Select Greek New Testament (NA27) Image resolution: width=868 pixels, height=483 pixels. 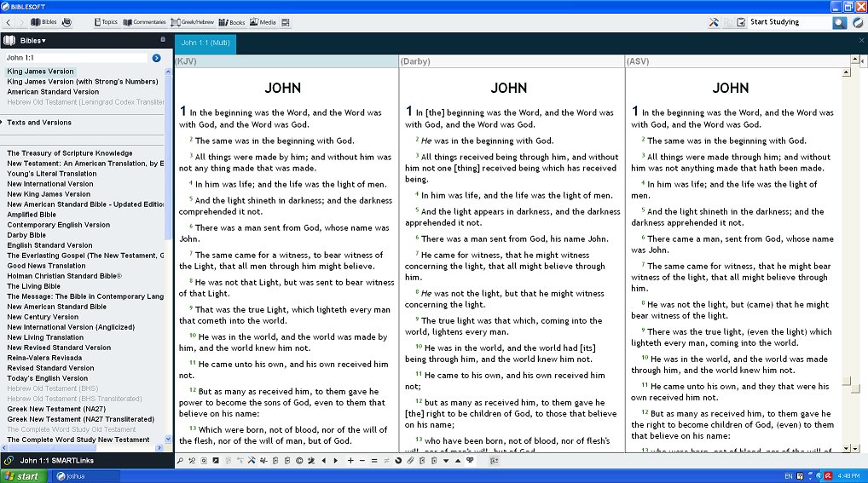[56, 409]
